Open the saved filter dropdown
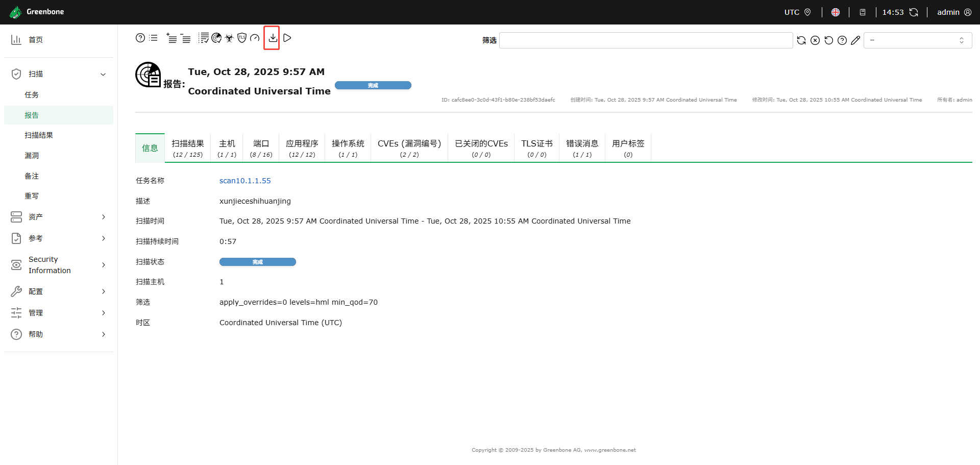Viewport: 980px width, 465px height. tap(918, 40)
